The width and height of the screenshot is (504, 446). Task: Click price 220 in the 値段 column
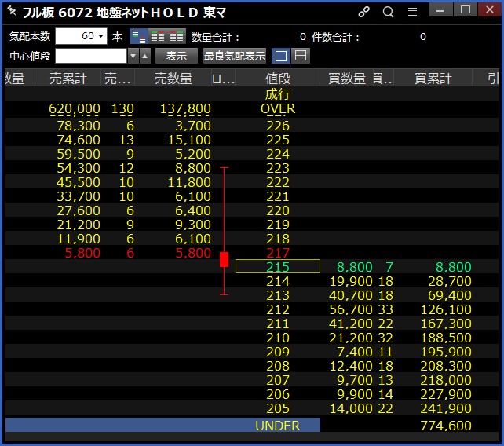(278, 210)
